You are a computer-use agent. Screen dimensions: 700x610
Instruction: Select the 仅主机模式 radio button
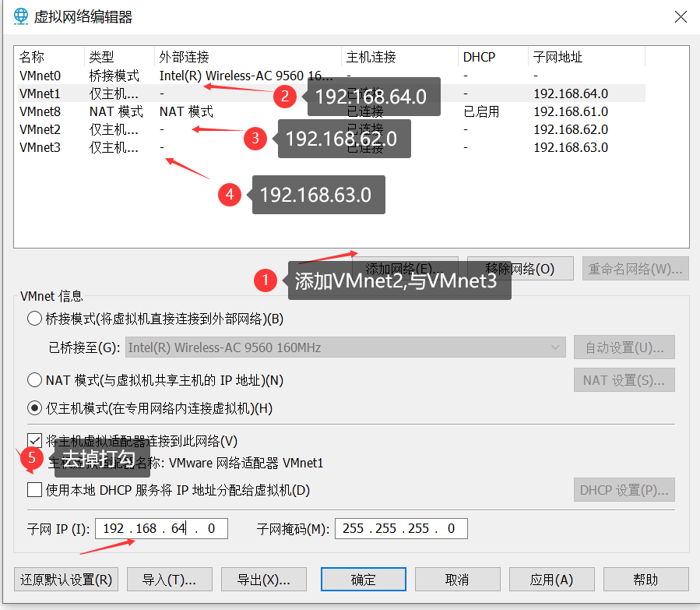pyautogui.click(x=34, y=408)
